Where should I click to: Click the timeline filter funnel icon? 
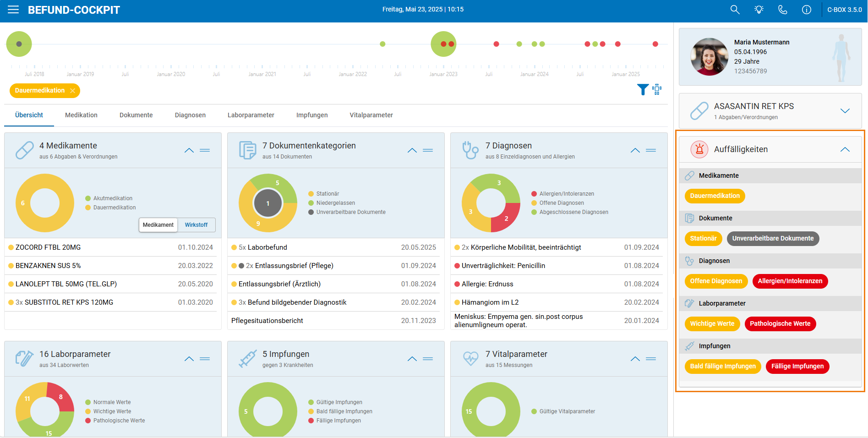(643, 90)
